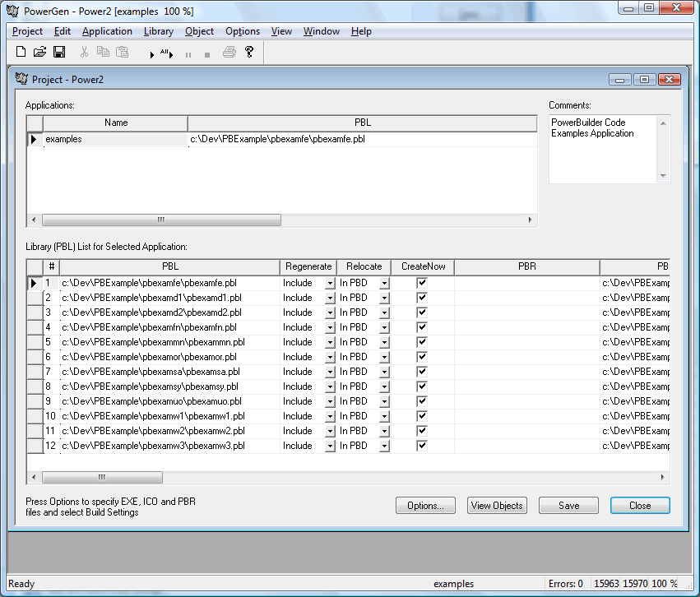Open Relocate dropdown for row 1
700x597 pixels.
pos(384,284)
